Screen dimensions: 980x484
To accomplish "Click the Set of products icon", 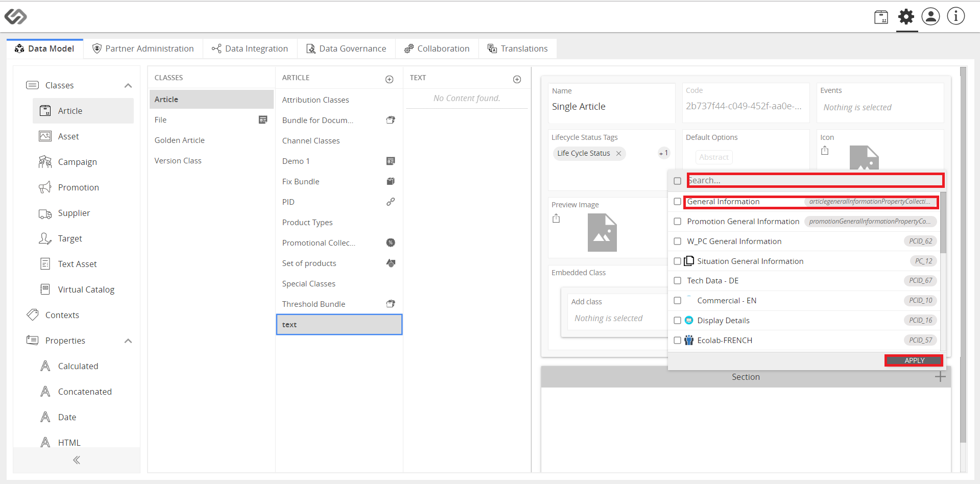I will click(391, 263).
